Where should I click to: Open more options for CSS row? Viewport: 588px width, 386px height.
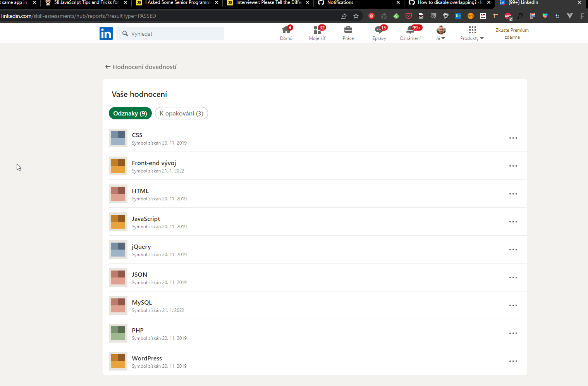tap(513, 138)
